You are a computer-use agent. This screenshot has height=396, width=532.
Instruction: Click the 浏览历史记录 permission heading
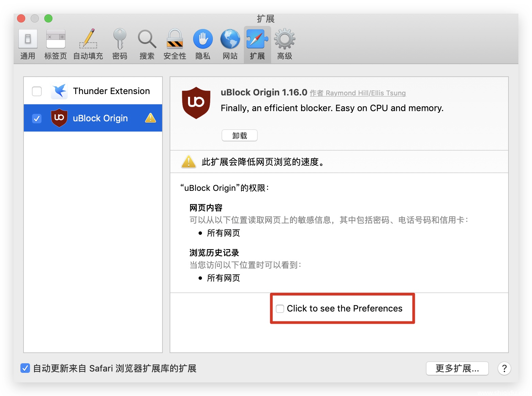click(x=214, y=253)
